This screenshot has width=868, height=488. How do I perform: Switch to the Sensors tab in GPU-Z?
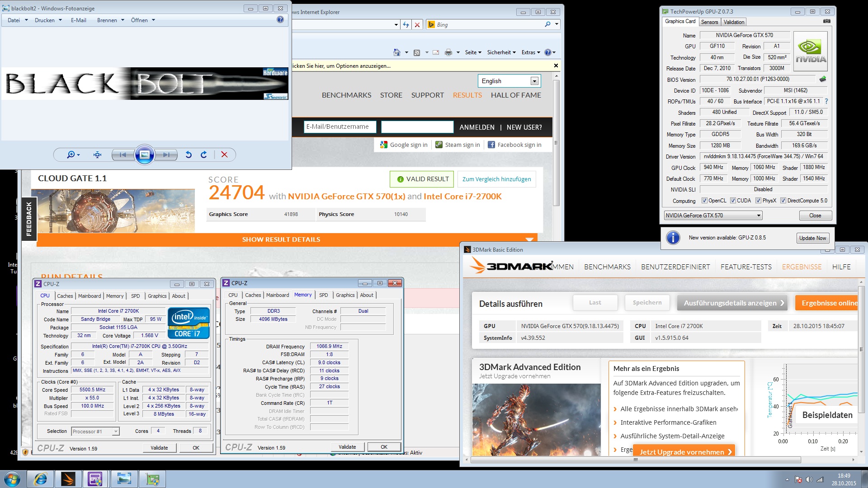click(709, 22)
